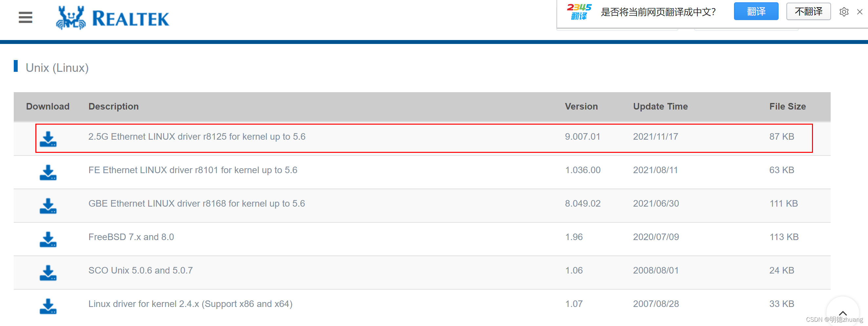Open translation settings gear

(844, 12)
